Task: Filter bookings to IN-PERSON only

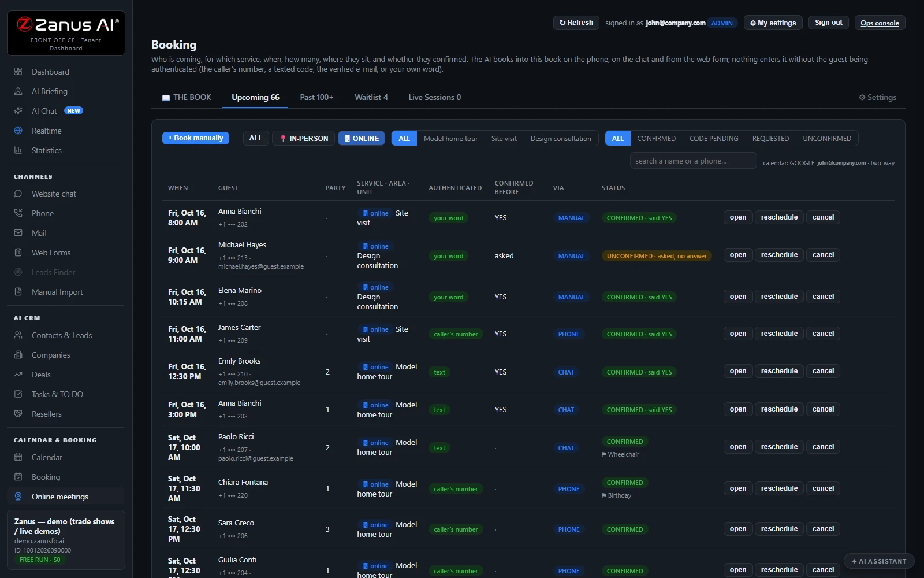Action: 304,138
